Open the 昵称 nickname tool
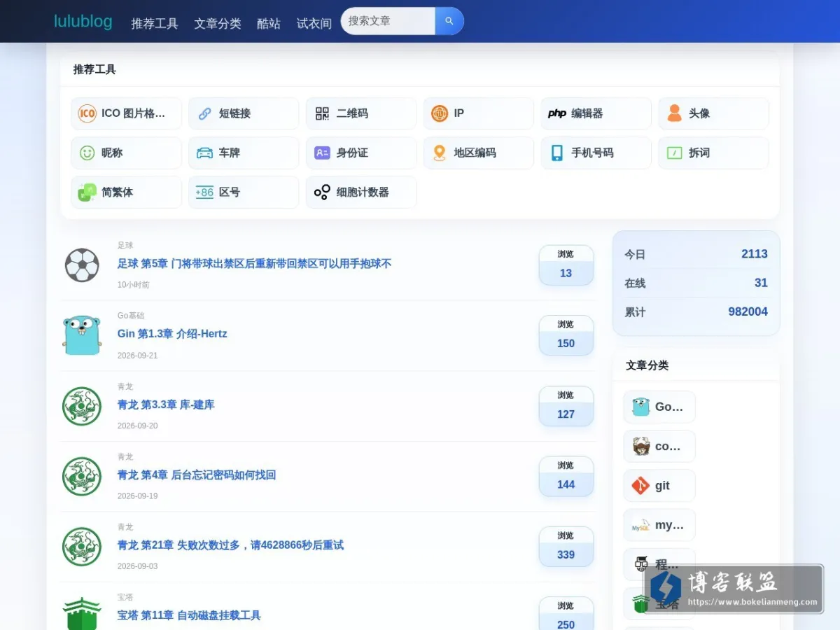840x630 pixels. [x=126, y=153]
